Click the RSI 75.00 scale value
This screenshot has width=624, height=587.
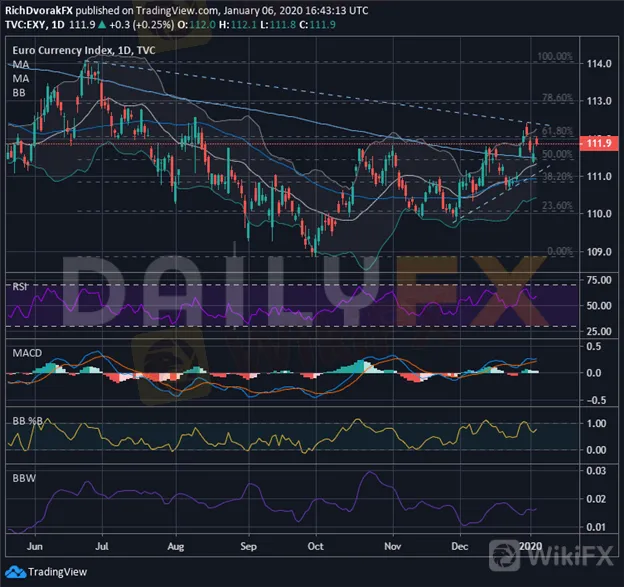pyautogui.click(x=599, y=280)
